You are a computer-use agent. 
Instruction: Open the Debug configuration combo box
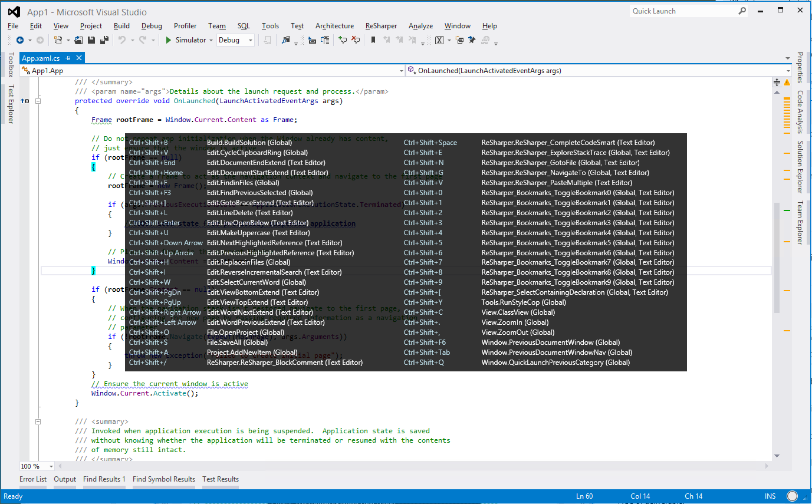tap(236, 40)
